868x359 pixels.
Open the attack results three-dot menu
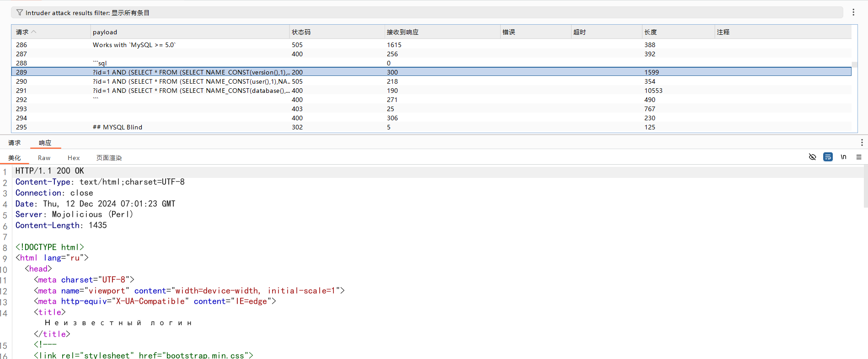click(853, 12)
